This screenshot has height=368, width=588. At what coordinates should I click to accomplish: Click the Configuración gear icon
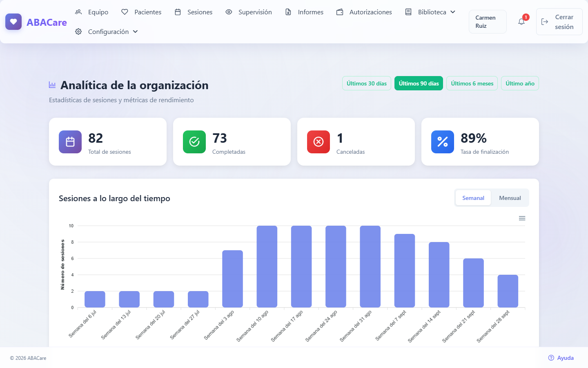coord(78,31)
